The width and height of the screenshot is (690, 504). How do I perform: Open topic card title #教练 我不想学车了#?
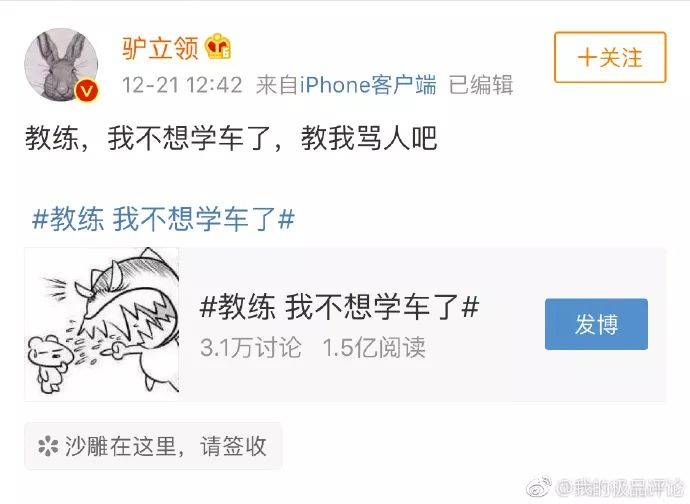[339, 306]
